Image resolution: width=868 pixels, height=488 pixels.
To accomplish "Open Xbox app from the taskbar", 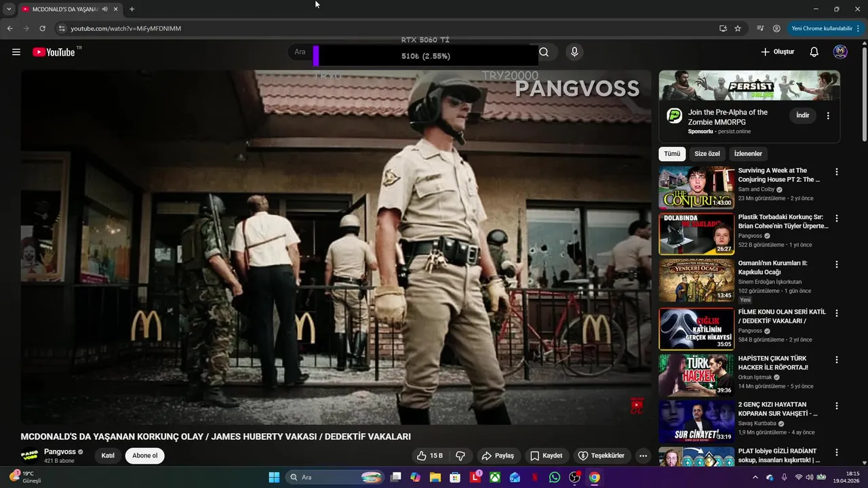I will pyautogui.click(x=496, y=477).
